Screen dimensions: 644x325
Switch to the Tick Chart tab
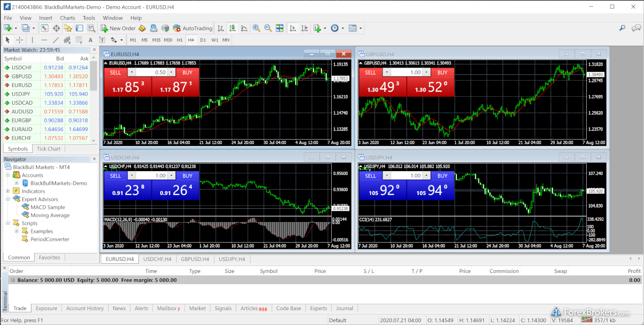tap(49, 149)
